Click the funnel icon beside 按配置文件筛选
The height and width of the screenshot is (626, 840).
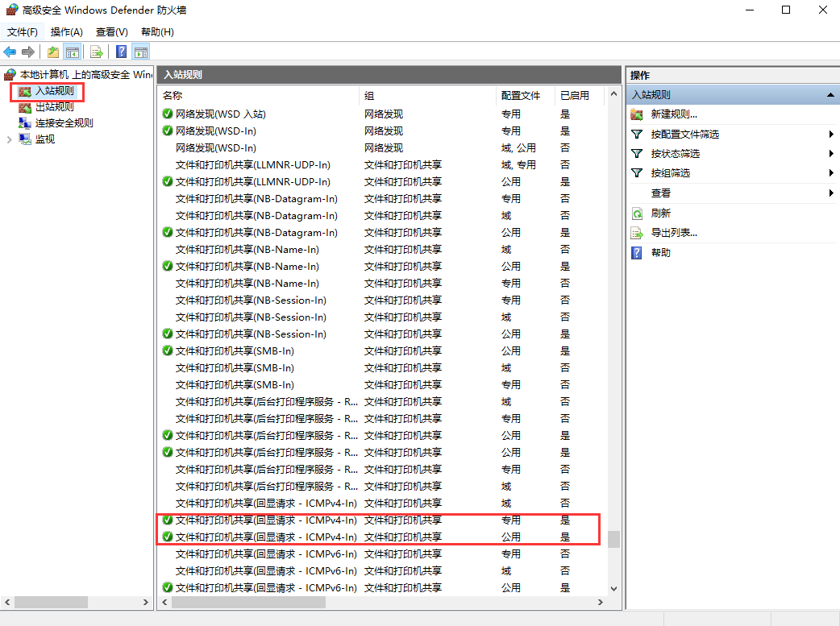(637, 134)
